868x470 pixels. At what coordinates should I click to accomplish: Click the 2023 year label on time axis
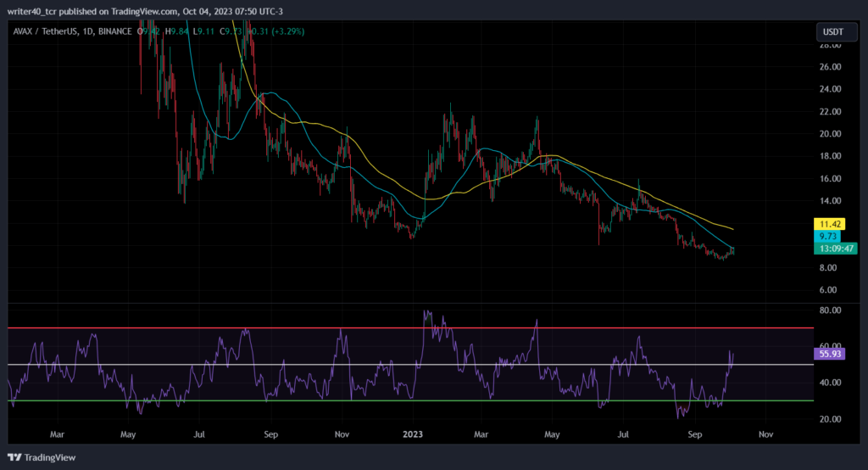[x=413, y=434]
